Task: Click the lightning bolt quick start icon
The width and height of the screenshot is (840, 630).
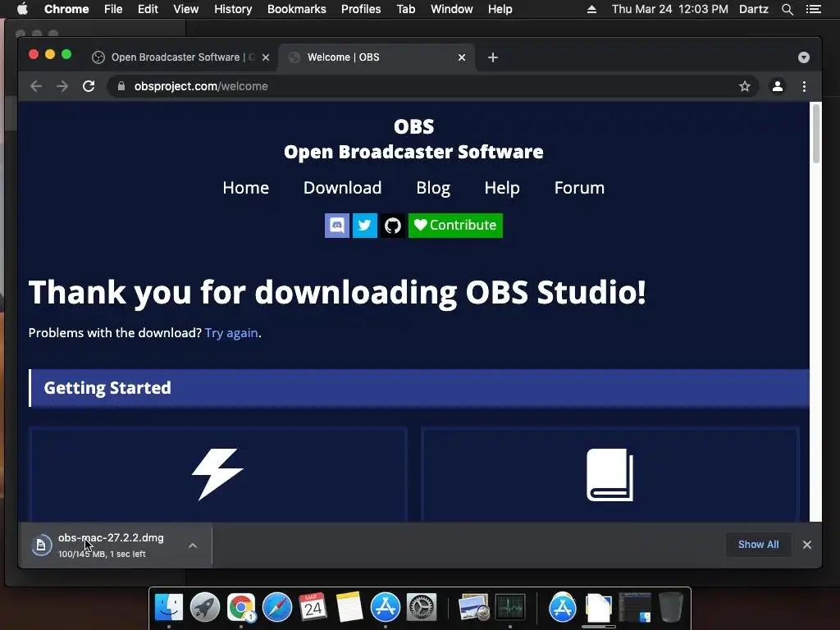Action: tap(217, 474)
